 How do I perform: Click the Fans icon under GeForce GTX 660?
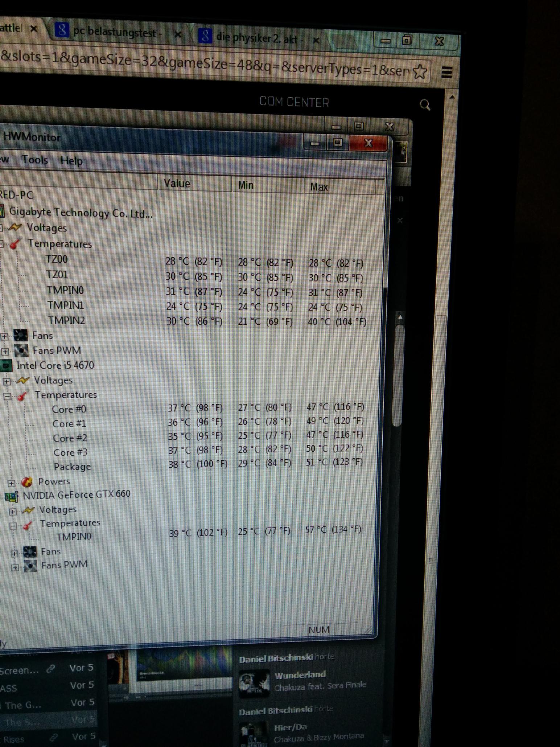(30, 552)
